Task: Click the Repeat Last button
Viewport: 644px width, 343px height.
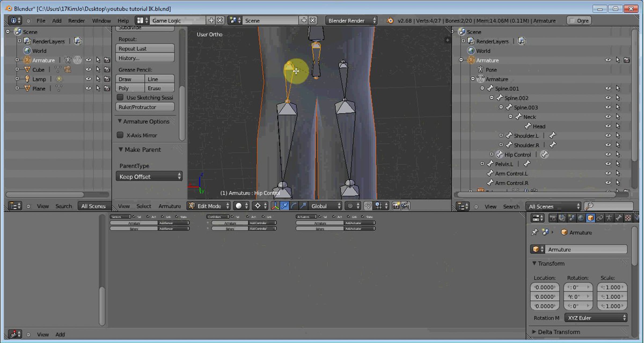Action: click(145, 49)
